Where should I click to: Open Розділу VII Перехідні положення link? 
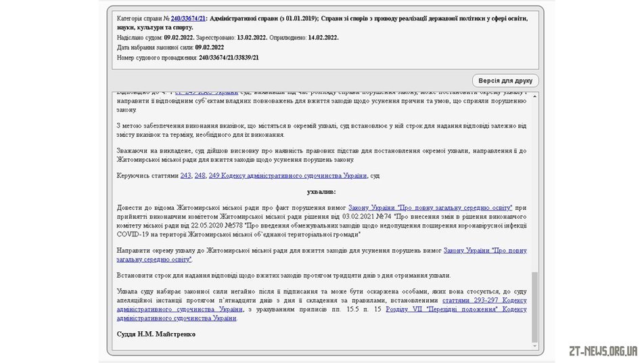(x=456, y=309)
